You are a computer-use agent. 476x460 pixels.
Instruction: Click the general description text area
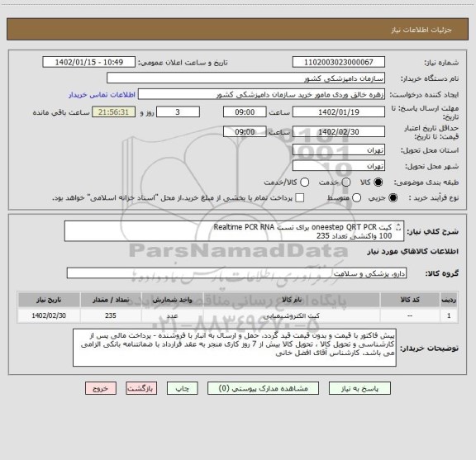click(234, 231)
